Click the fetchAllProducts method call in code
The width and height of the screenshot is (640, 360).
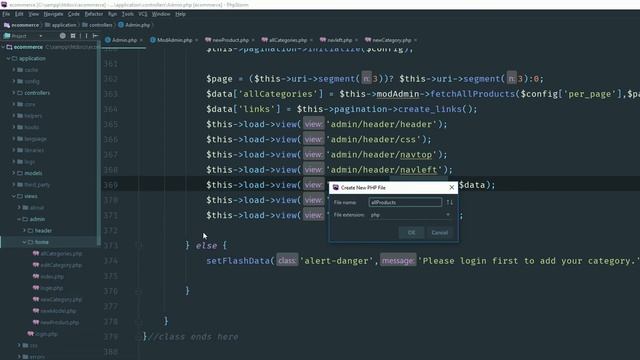[x=473, y=94]
